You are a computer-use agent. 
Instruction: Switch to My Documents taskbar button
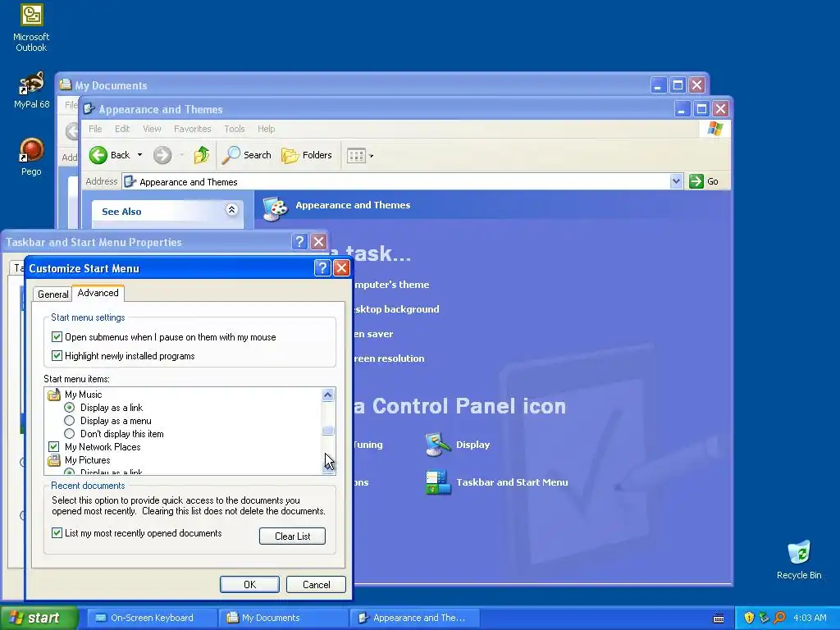click(x=283, y=618)
